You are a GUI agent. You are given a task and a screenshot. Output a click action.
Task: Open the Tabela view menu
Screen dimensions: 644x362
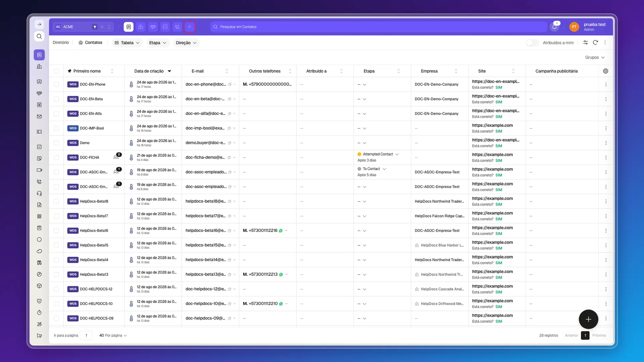[x=127, y=43]
